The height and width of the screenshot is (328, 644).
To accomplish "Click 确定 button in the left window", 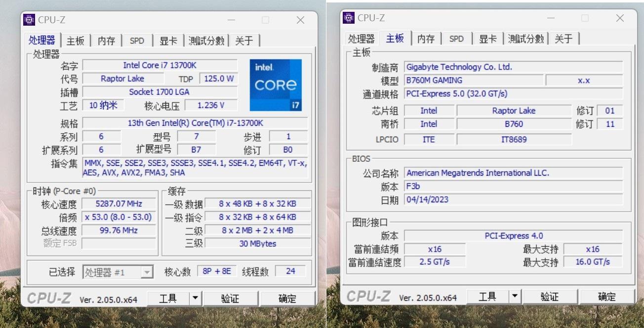I will point(287,298).
